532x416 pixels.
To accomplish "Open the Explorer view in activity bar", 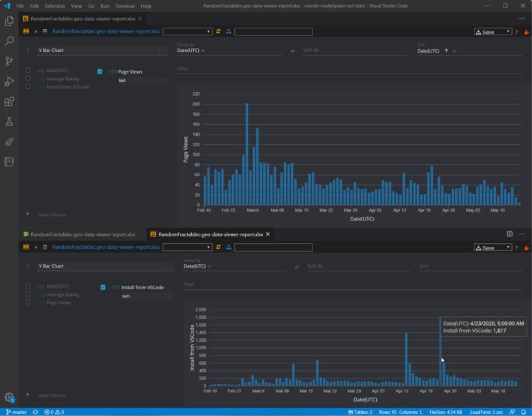I will pos(9,21).
